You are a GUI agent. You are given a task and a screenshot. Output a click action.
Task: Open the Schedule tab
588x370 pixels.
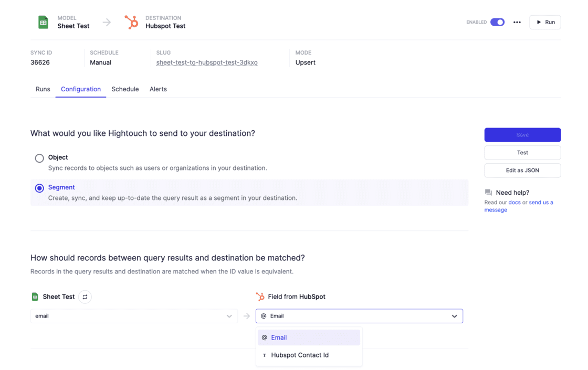click(125, 89)
